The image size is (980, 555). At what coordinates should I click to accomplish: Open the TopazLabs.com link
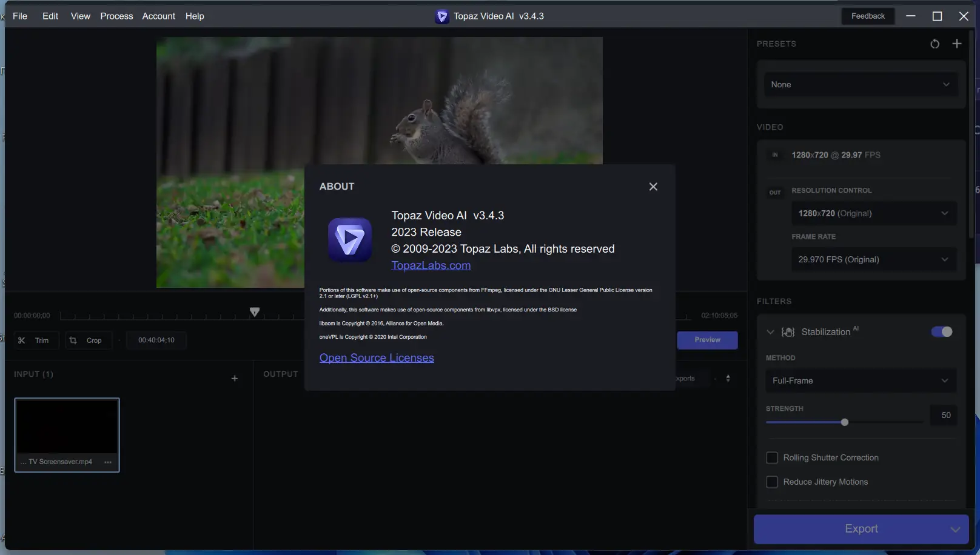(x=431, y=265)
